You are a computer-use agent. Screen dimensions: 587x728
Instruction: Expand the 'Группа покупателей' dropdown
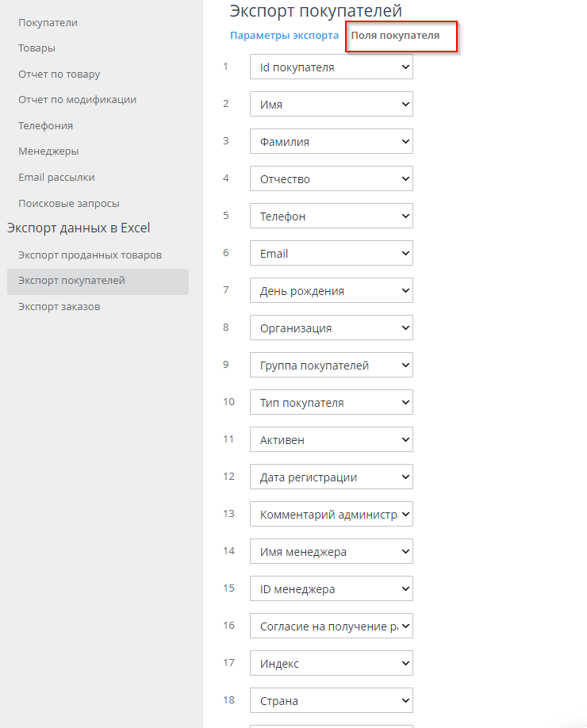coord(331,366)
